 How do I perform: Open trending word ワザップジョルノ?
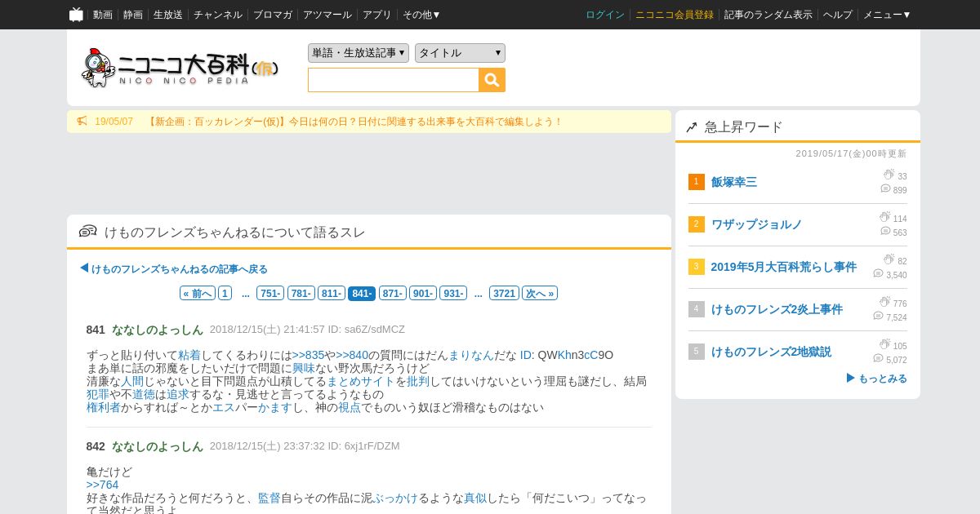click(x=757, y=224)
